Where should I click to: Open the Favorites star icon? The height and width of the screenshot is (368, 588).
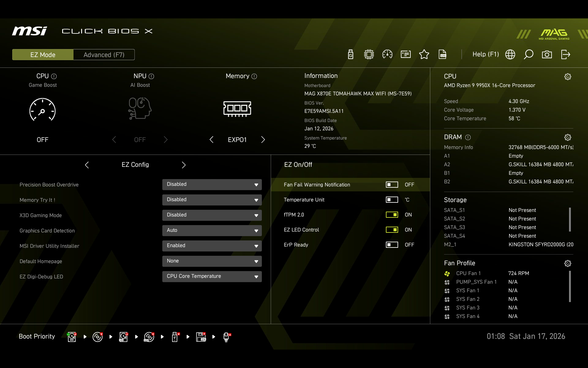click(x=424, y=55)
